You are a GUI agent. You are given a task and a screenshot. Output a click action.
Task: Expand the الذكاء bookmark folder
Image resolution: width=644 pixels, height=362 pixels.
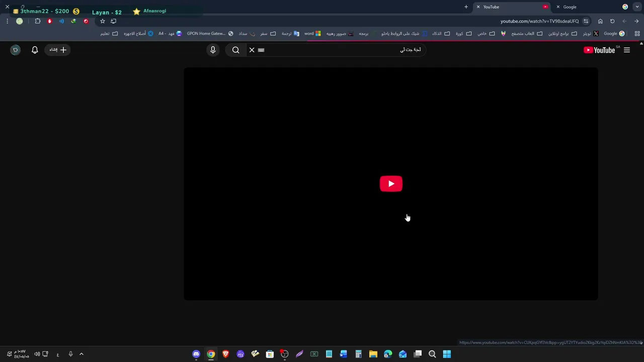pyautogui.click(x=441, y=34)
